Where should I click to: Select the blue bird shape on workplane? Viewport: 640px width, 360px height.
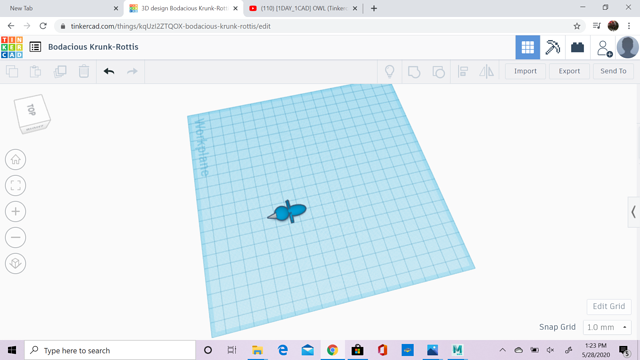pyautogui.click(x=287, y=212)
